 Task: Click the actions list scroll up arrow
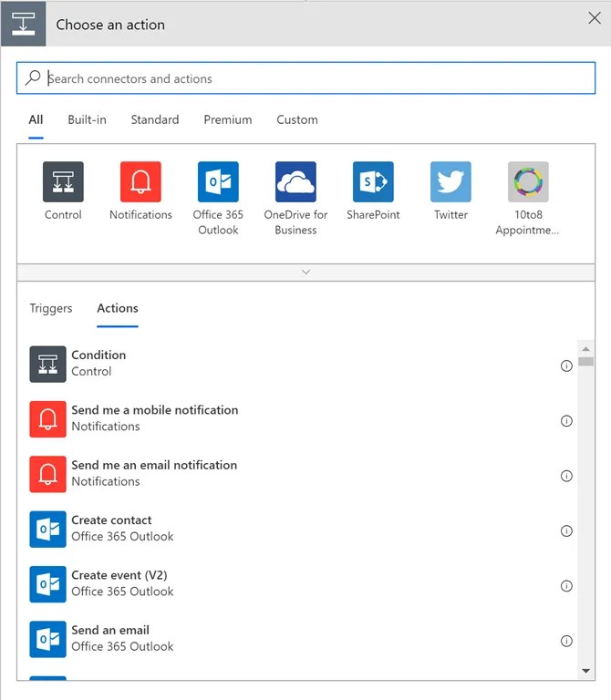[x=586, y=349]
